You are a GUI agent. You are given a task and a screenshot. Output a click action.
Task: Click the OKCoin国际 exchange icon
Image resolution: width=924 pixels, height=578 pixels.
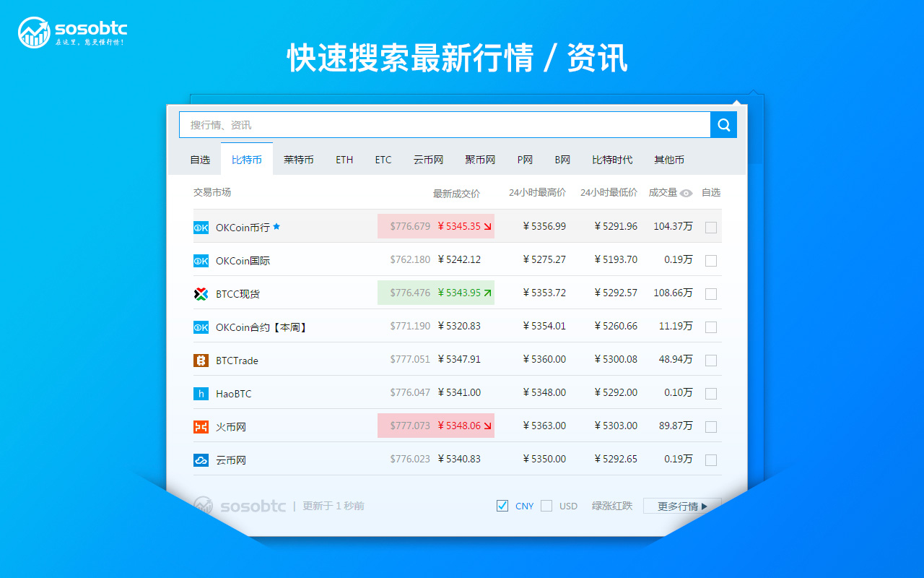pyautogui.click(x=201, y=261)
